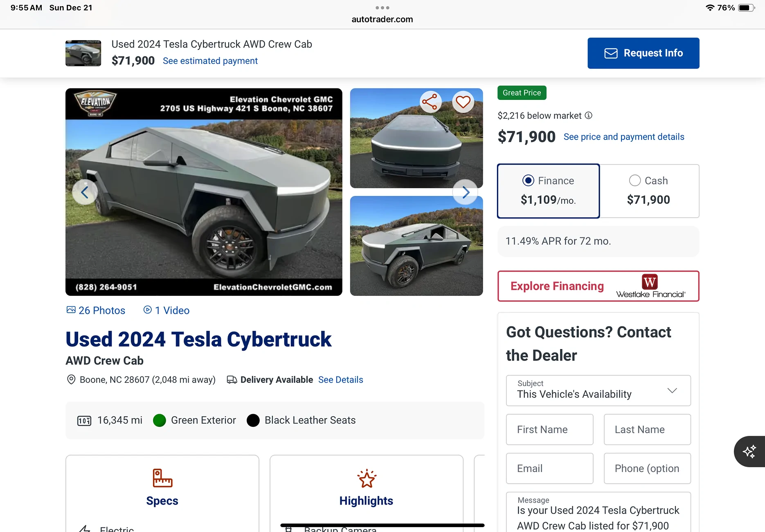The image size is (765, 532).
Task: Click '$2,216 below market' text
Action: (x=539, y=116)
